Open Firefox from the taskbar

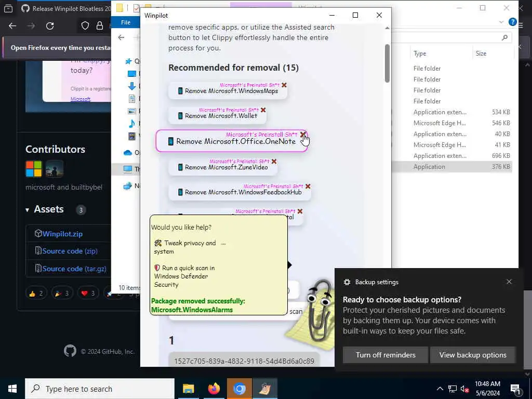coord(214,389)
